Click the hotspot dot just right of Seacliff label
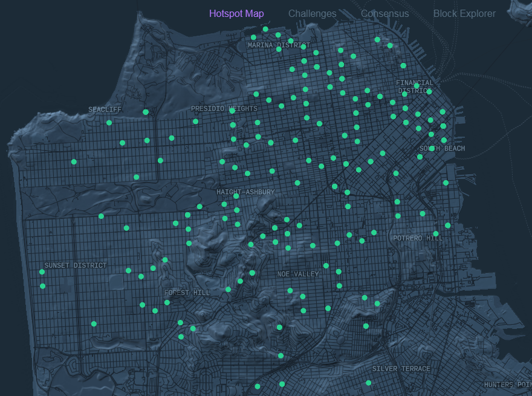 [146, 112]
